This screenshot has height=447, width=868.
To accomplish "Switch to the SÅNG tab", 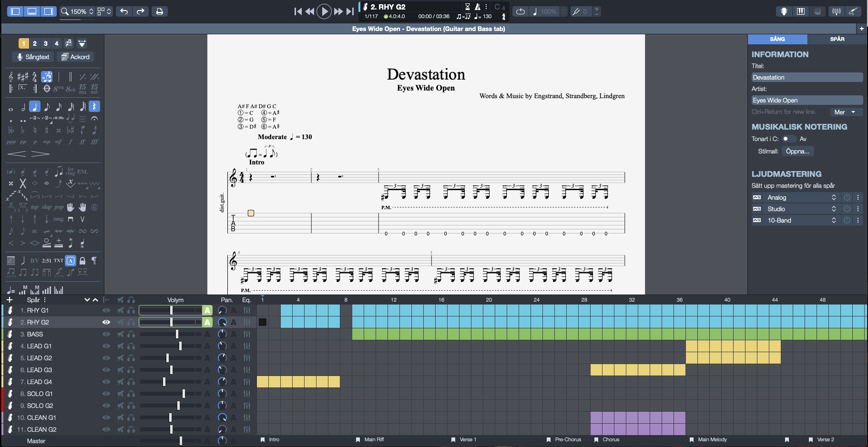I will [x=777, y=39].
